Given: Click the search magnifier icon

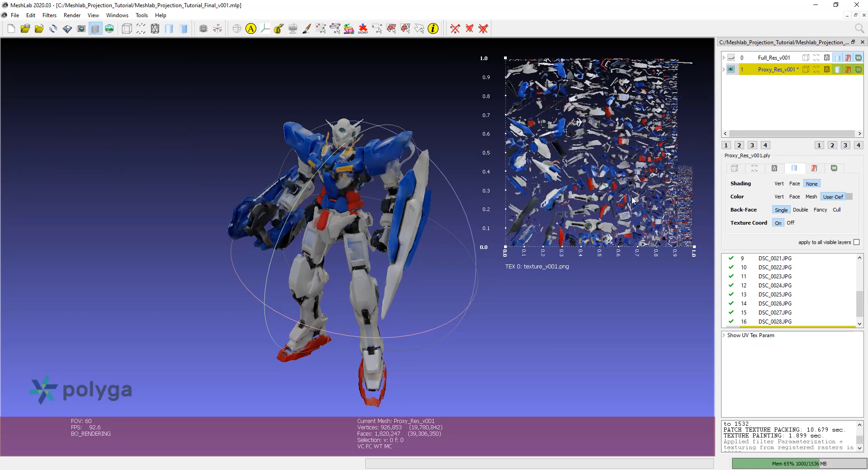Looking at the screenshot, I should [859, 29].
